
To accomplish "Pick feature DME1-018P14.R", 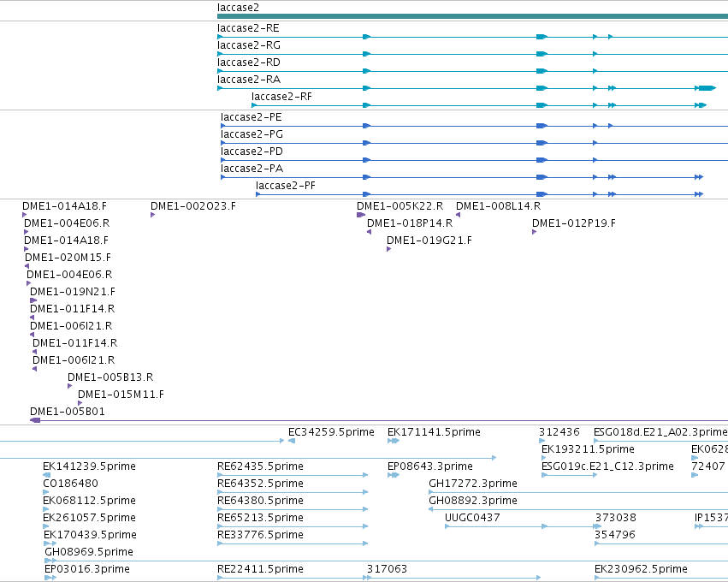I will tap(410, 223).
